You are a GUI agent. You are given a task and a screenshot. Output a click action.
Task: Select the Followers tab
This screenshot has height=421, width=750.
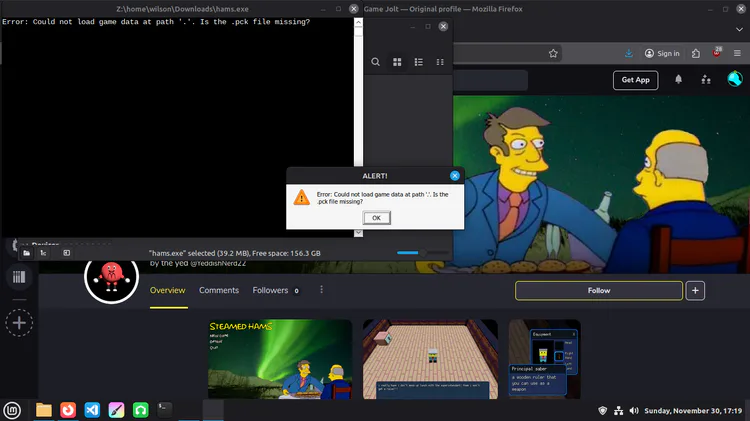click(x=276, y=290)
